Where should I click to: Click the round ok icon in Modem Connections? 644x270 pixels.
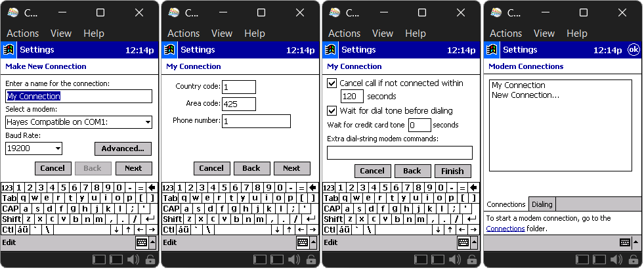(633, 50)
